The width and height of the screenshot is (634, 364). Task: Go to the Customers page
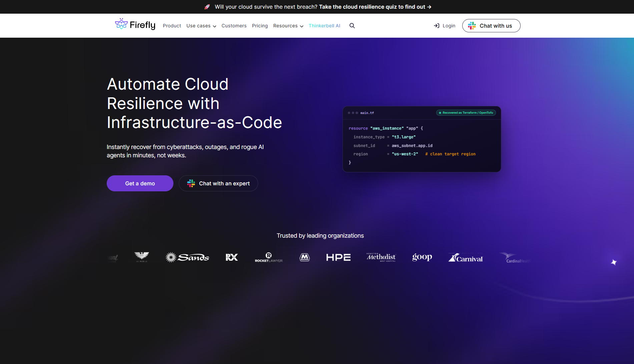(x=234, y=26)
